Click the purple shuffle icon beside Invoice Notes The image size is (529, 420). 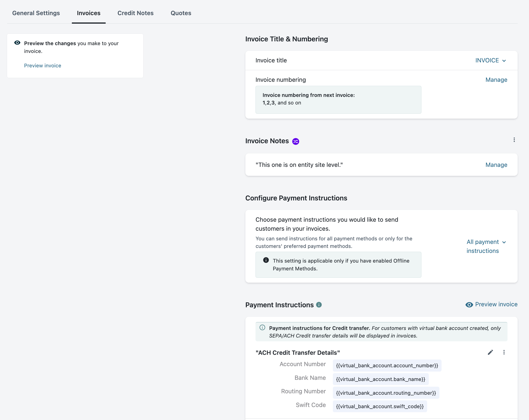pos(295,141)
